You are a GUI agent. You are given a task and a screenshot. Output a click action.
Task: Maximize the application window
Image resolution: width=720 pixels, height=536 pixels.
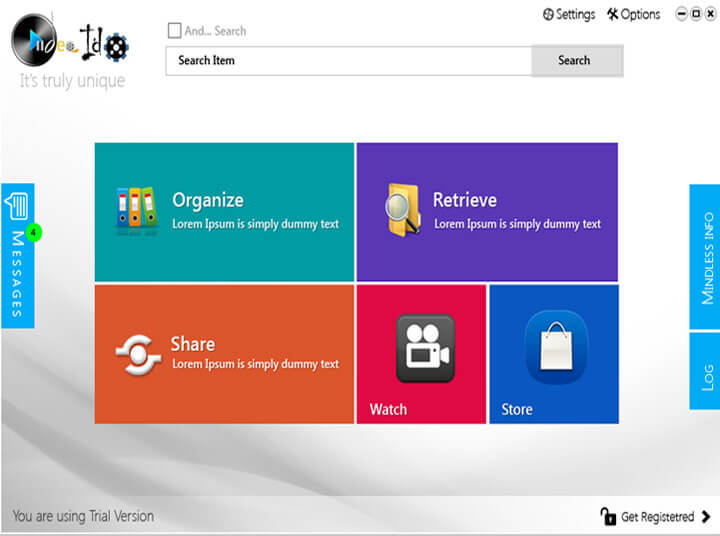click(x=696, y=14)
